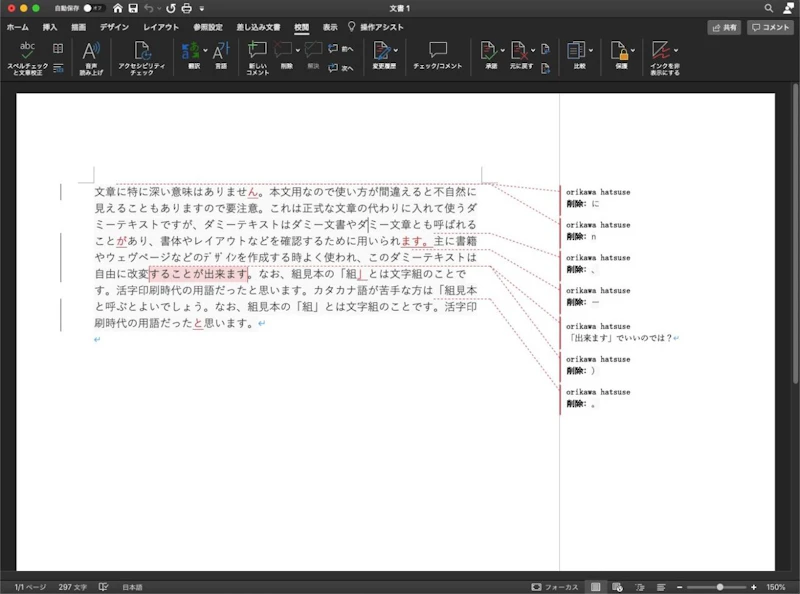Run the アクセシビリティチェック tool
800x594 pixels.
click(141, 51)
